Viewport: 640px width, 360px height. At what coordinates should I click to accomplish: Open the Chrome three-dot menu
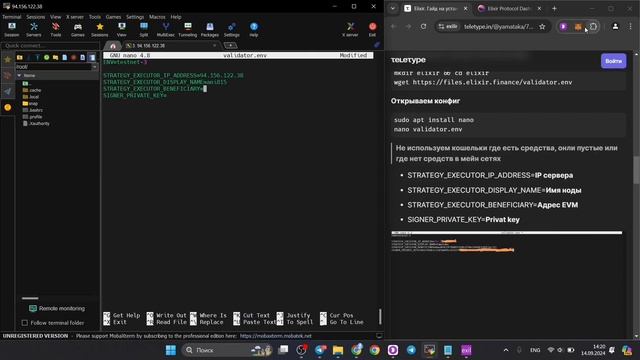click(630, 27)
